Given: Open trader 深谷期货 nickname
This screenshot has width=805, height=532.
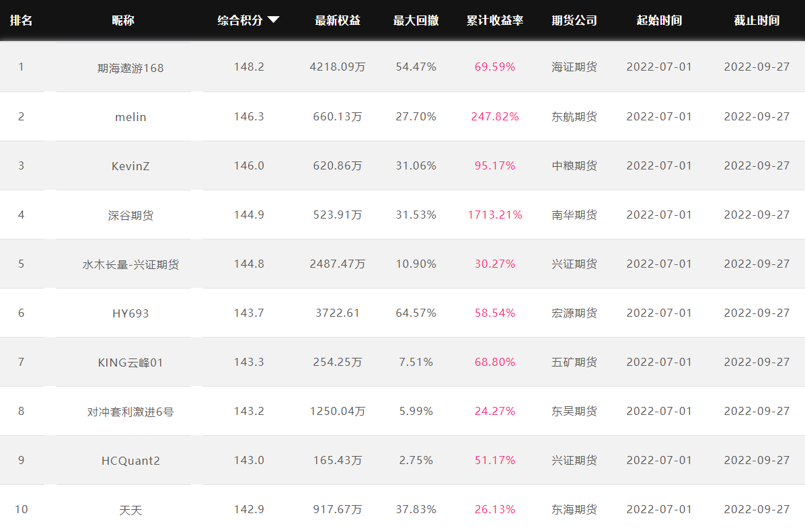Looking at the screenshot, I should [x=130, y=215].
